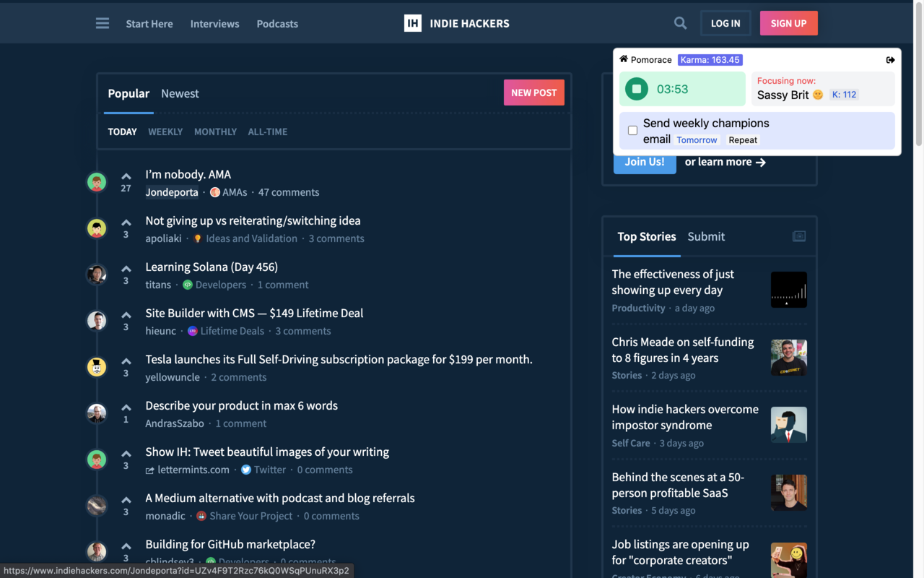Screen dimensions: 924x578
Task: Open "Share Your Project" group link
Action: [x=244, y=516]
